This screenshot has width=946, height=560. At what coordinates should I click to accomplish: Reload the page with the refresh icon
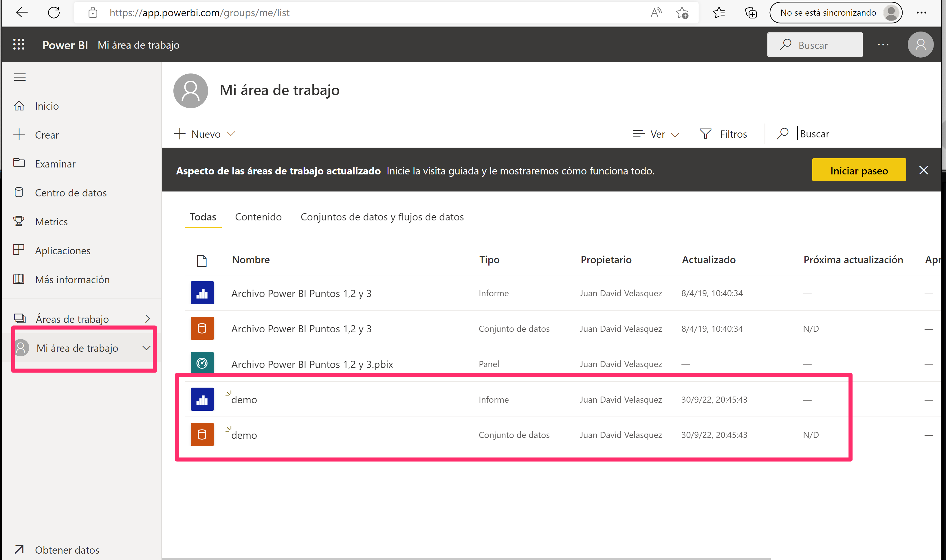(54, 12)
